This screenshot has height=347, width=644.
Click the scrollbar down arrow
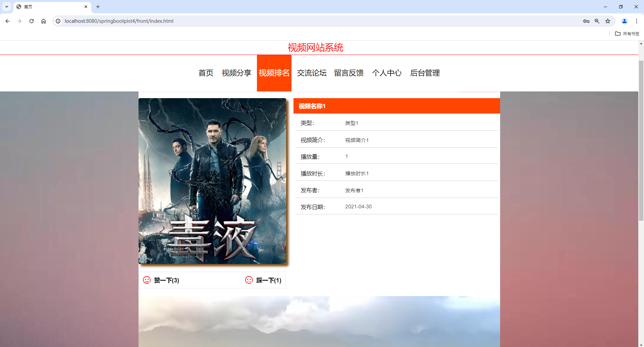tap(641, 345)
